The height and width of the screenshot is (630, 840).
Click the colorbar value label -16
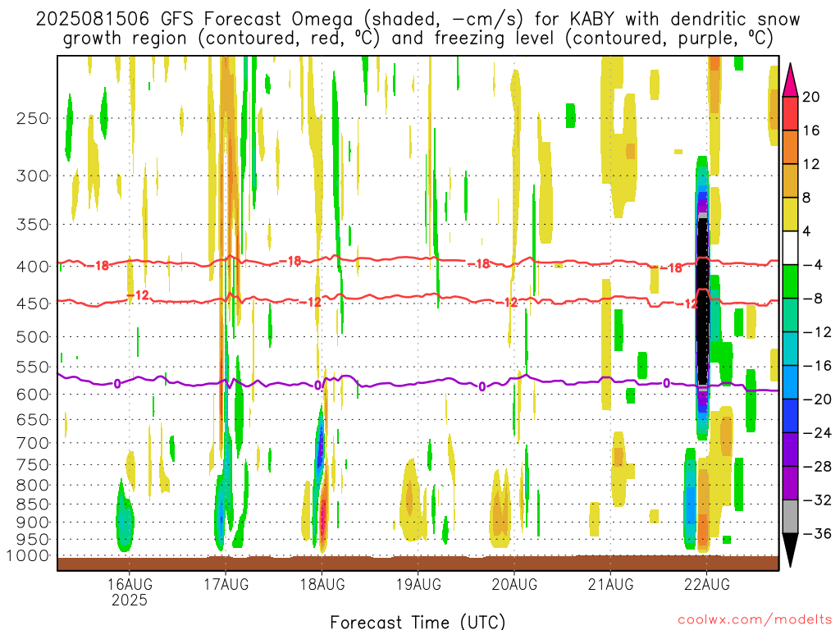[x=817, y=365]
